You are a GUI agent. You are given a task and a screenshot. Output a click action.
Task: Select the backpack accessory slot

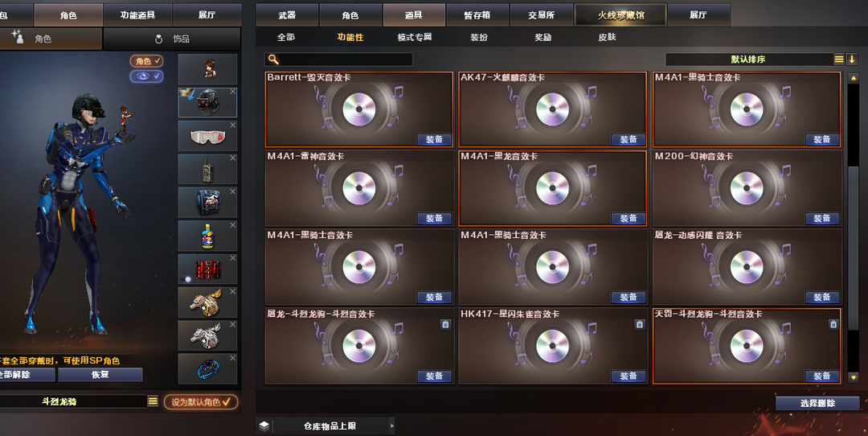point(207,202)
